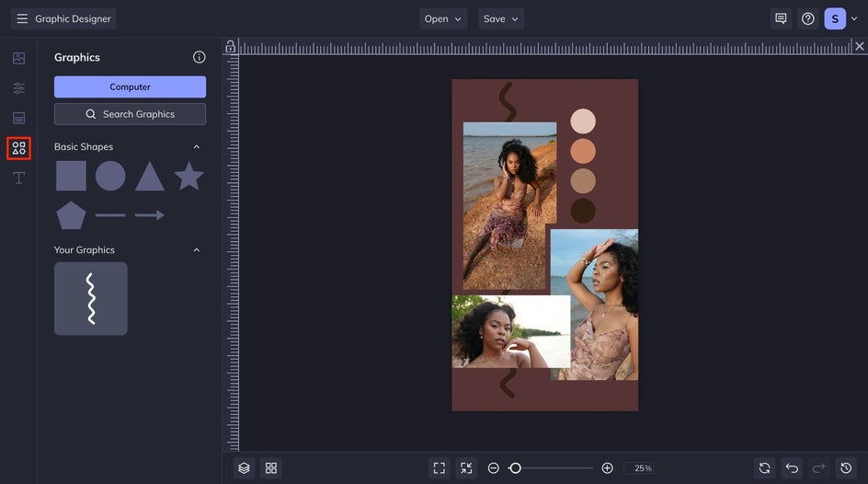Open the help question mark icon
This screenshot has width=868, height=484.
[x=807, y=18]
